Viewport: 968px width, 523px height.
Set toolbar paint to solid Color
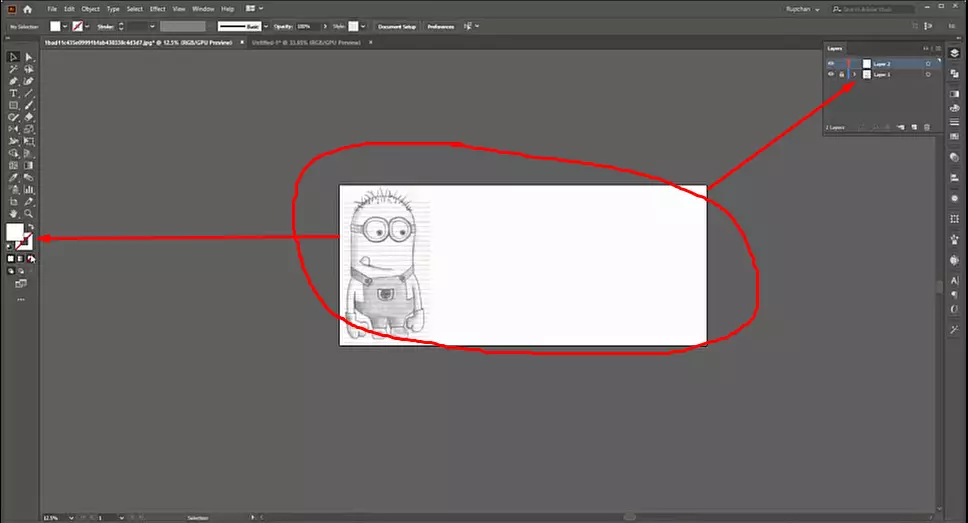point(10,259)
